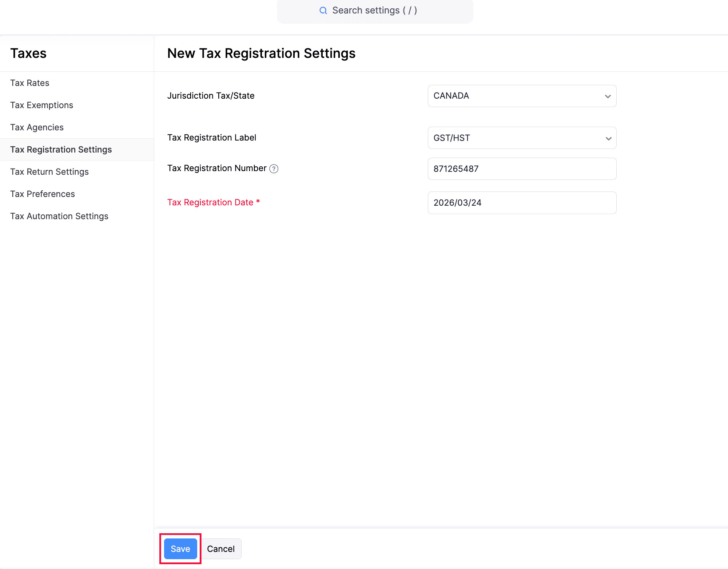
Task: Expand the Jurisdiction Tax/State dropdown chevron
Action: 608,96
